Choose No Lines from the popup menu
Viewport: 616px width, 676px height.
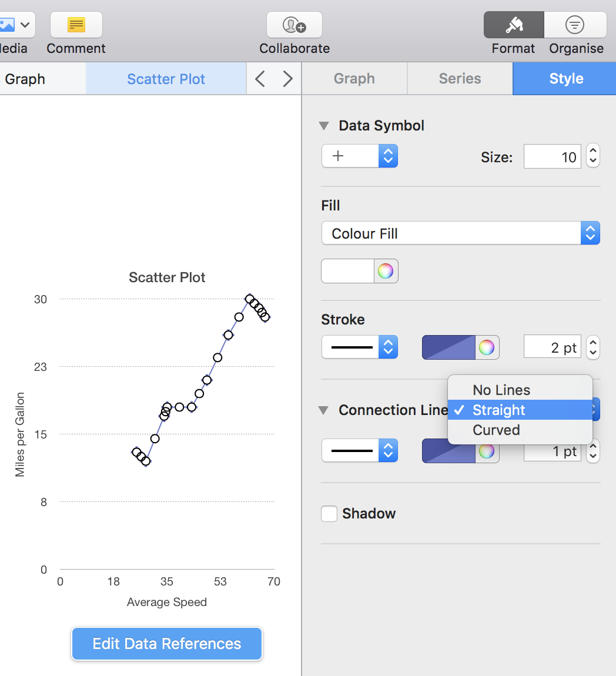click(501, 390)
